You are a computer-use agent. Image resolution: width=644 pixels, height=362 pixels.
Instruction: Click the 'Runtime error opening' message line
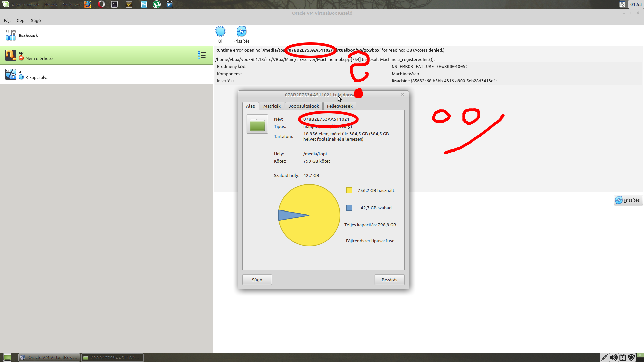click(330, 50)
